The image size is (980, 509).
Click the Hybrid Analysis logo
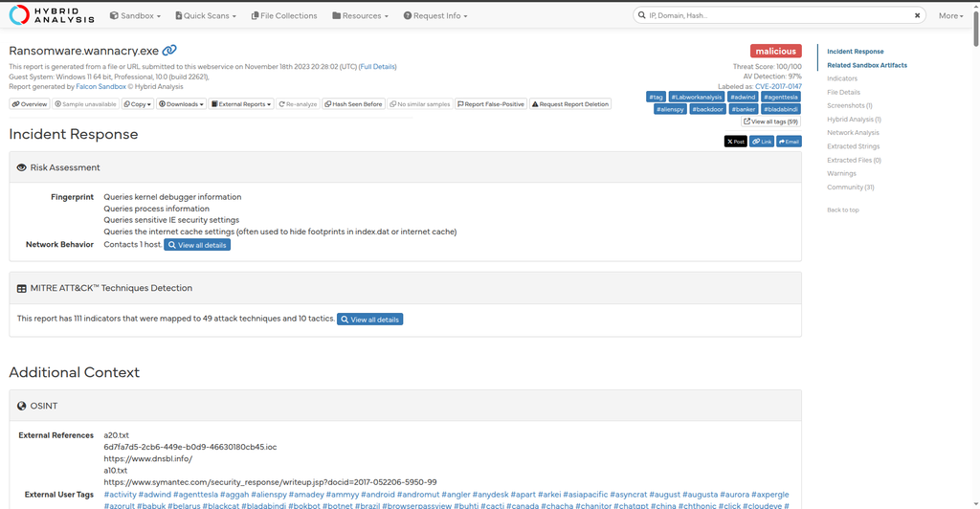(52, 15)
